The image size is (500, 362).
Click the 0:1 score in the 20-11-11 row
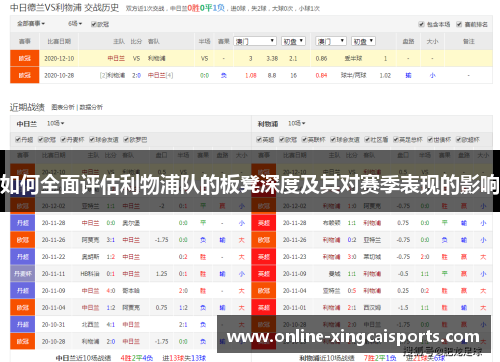click(x=111, y=274)
